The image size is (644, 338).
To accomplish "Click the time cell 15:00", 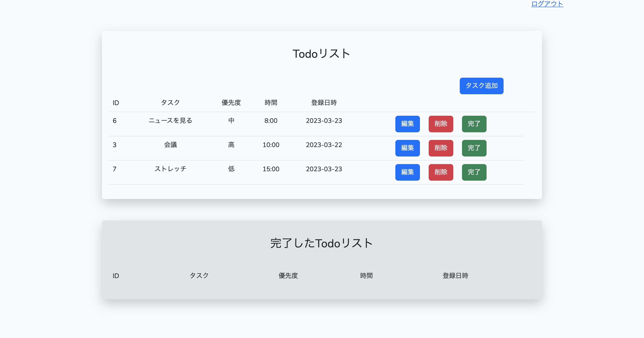I will coord(271,169).
